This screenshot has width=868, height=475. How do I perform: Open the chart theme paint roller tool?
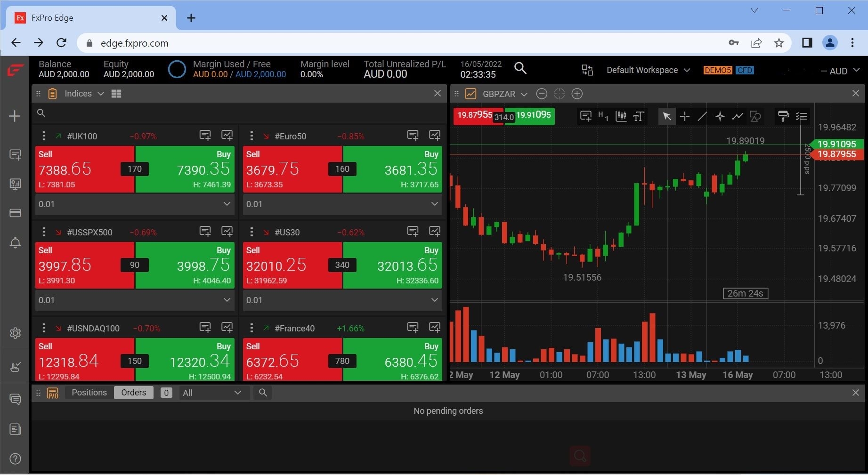click(783, 116)
